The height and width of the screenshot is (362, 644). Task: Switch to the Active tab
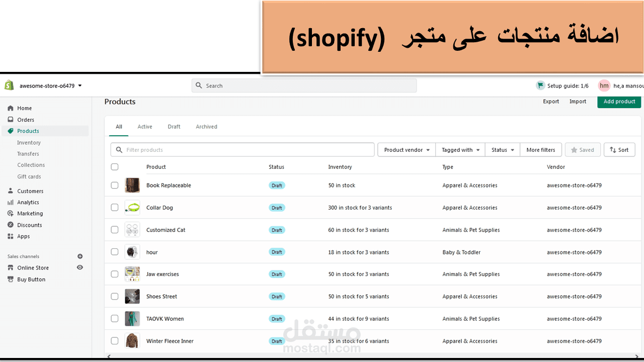point(145,127)
